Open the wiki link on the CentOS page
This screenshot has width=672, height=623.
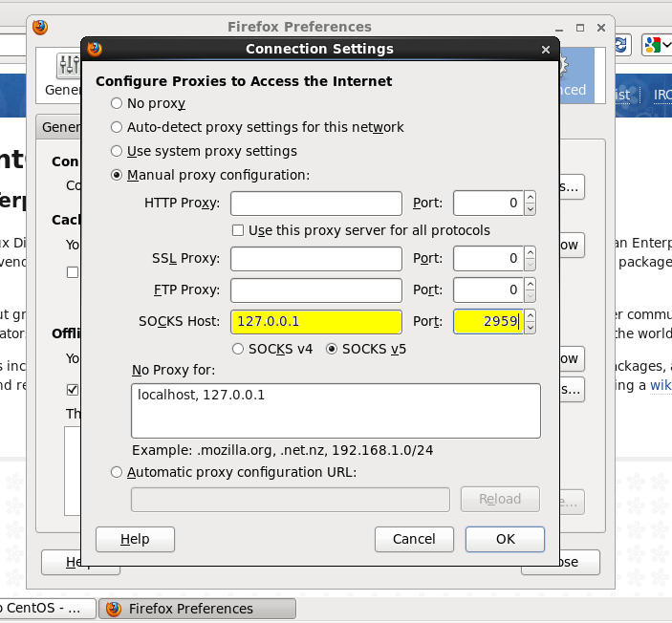[661, 385]
